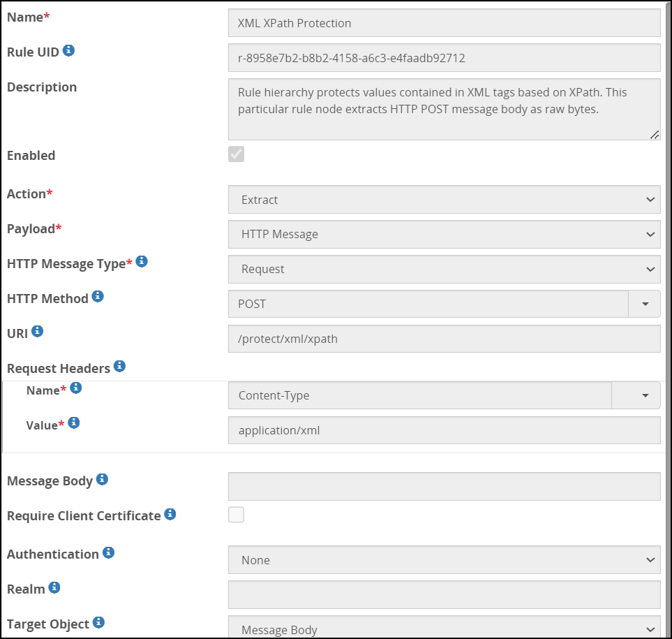Image resolution: width=672 pixels, height=639 pixels.
Task: Expand the Content-Type header name dropdown arrow
Action: pyautogui.click(x=645, y=395)
